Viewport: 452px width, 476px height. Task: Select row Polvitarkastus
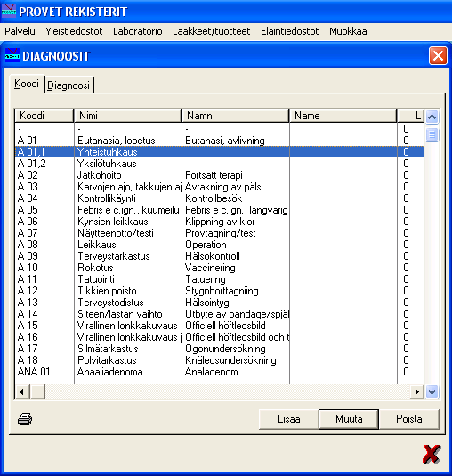pyautogui.click(x=220, y=360)
